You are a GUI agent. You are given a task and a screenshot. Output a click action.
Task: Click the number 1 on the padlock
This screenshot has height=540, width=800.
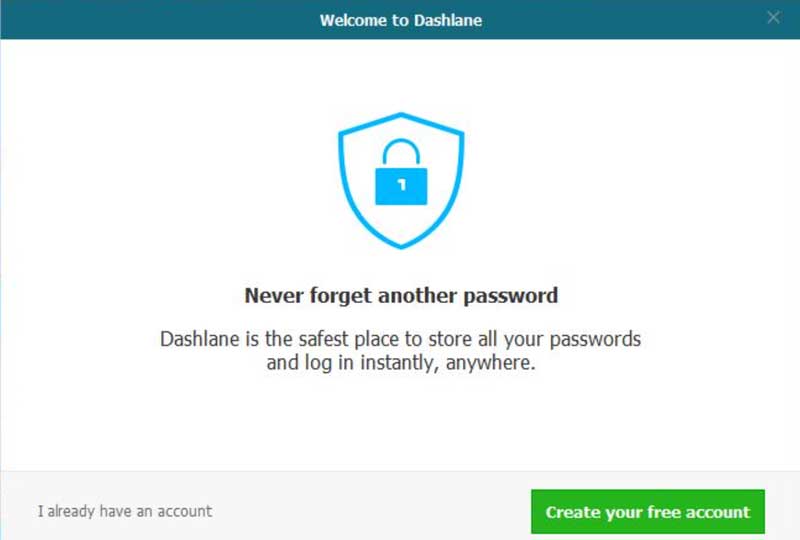[x=401, y=186]
